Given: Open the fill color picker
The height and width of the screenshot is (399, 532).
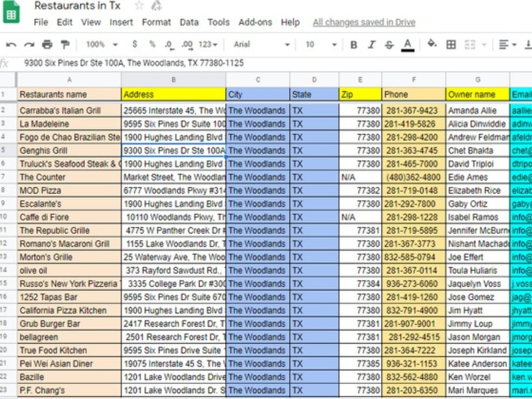Looking at the screenshot, I should [432, 44].
